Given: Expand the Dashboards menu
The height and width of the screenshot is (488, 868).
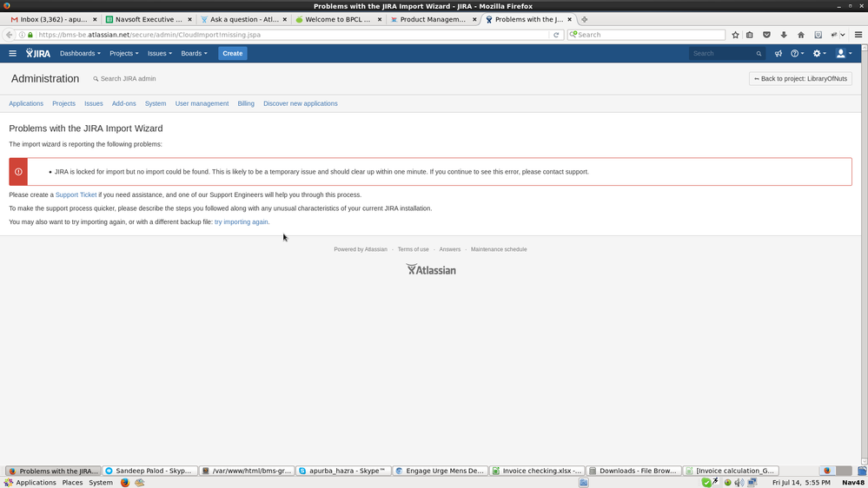Looking at the screenshot, I should tap(80, 54).
